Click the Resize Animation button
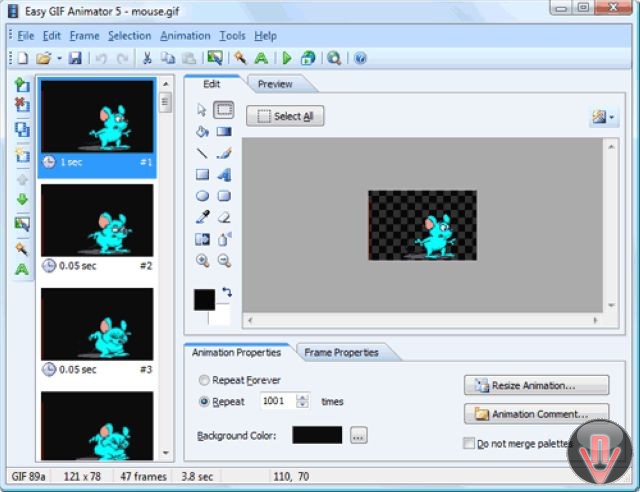Image resolution: width=640 pixels, height=492 pixels. pyautogui.click(x=536, y=385)
